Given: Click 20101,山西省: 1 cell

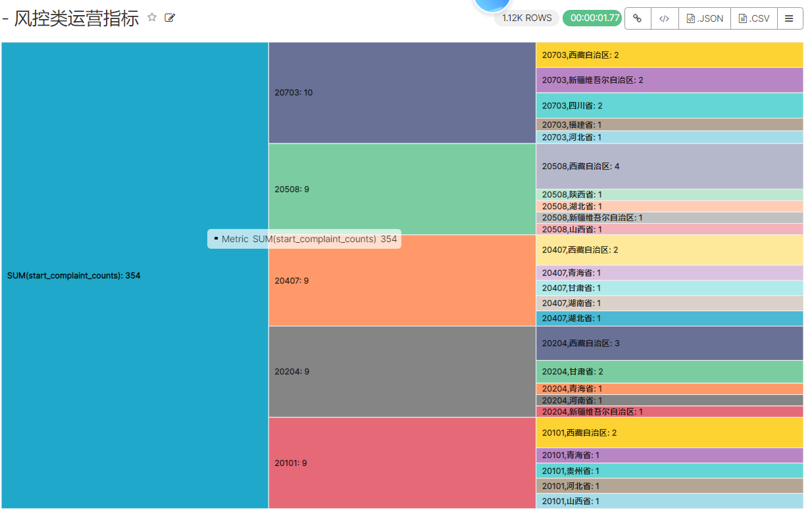Looking at the screenshot, I should pos(670,501).
